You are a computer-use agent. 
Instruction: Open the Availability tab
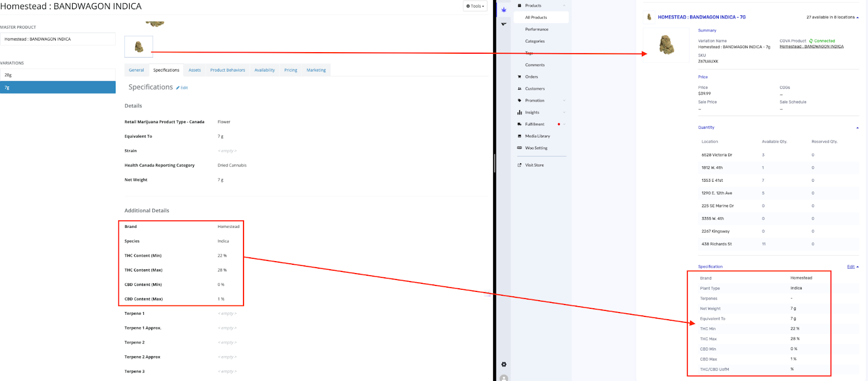tap(264, 70)
